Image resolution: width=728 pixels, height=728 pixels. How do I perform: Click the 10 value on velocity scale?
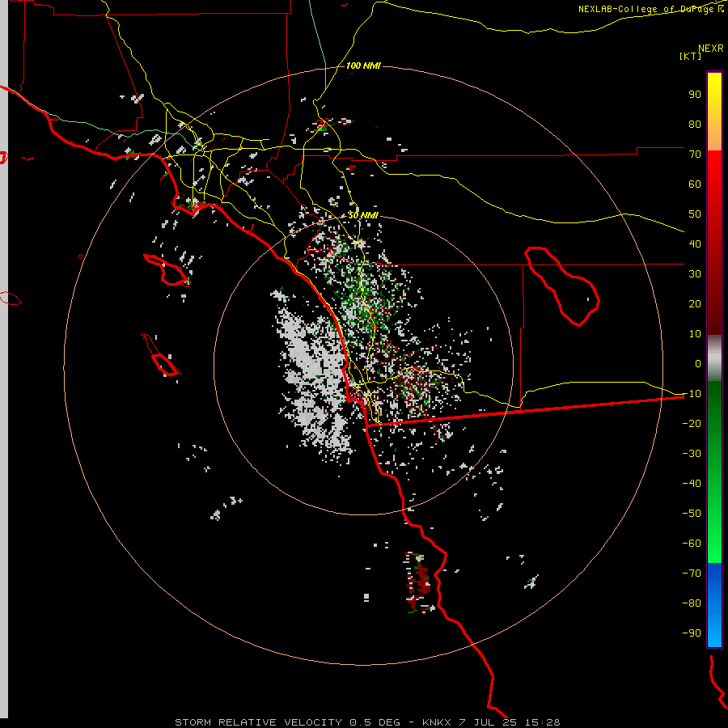pos(695,334)
